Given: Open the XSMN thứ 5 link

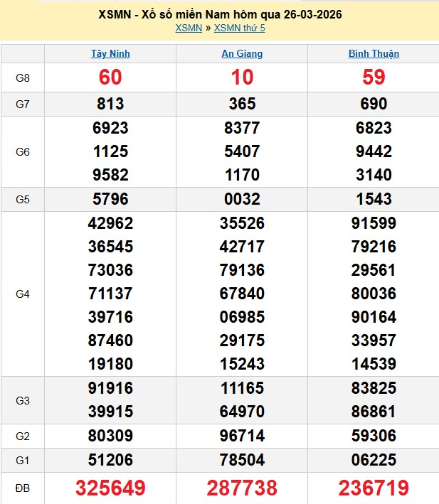Looking at the screenshot, I should [x=239, y=28].
